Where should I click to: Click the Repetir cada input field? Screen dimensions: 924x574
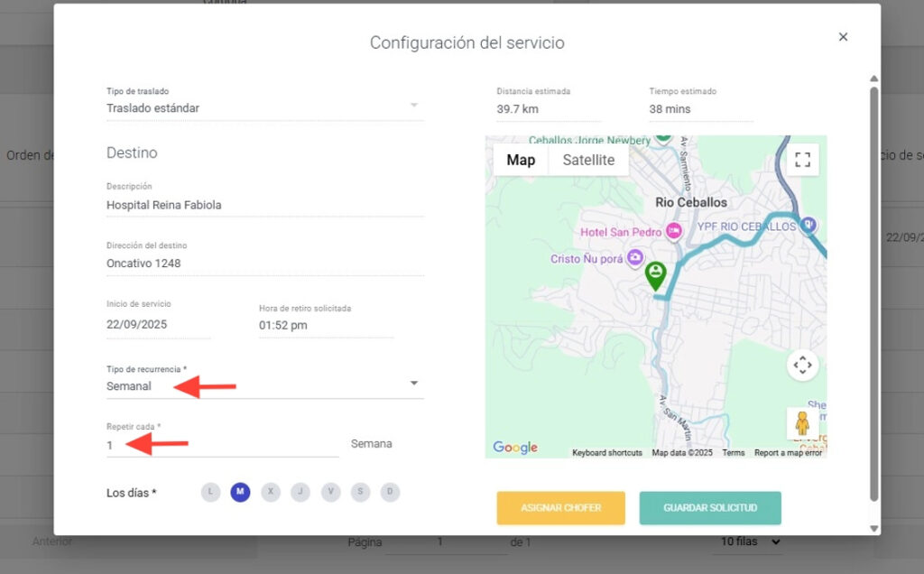click(222, 445)
